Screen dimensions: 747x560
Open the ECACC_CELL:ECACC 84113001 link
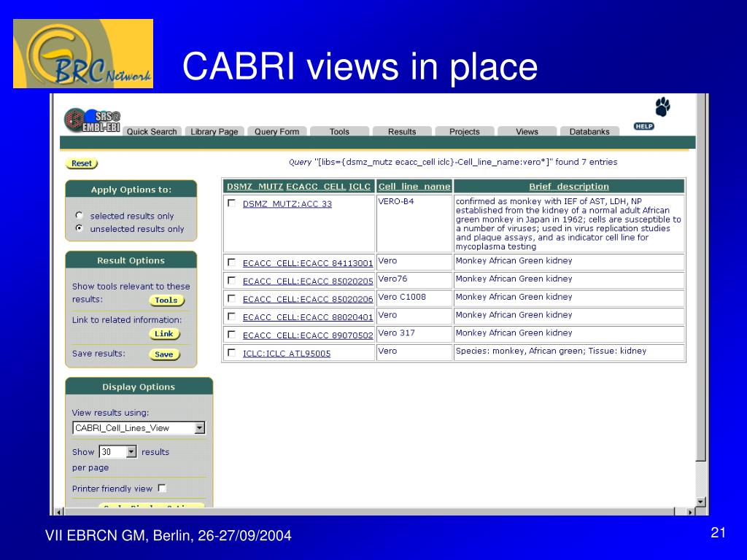click(x=308, y=262)
